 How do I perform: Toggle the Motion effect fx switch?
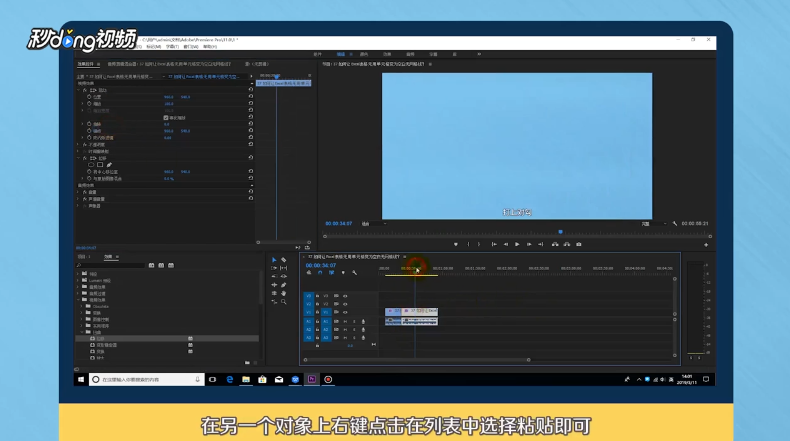85,90
